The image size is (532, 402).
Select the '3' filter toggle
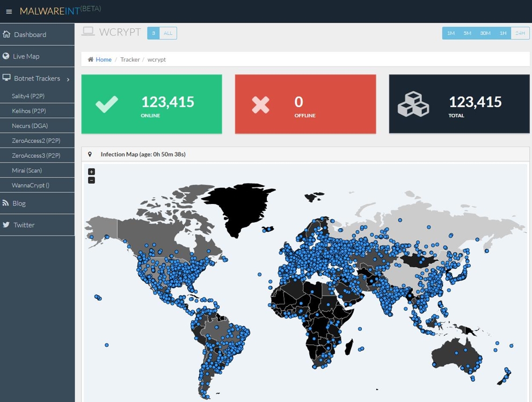[x=154, y=33]
